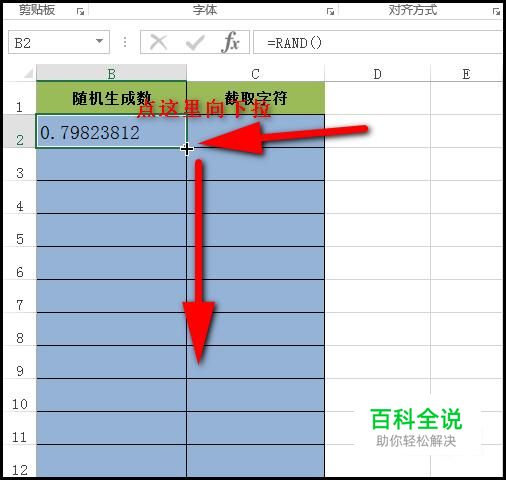Click the fill handle of cell B2
Viewport: 506px width, 480px height.
(x=186, y=148)
